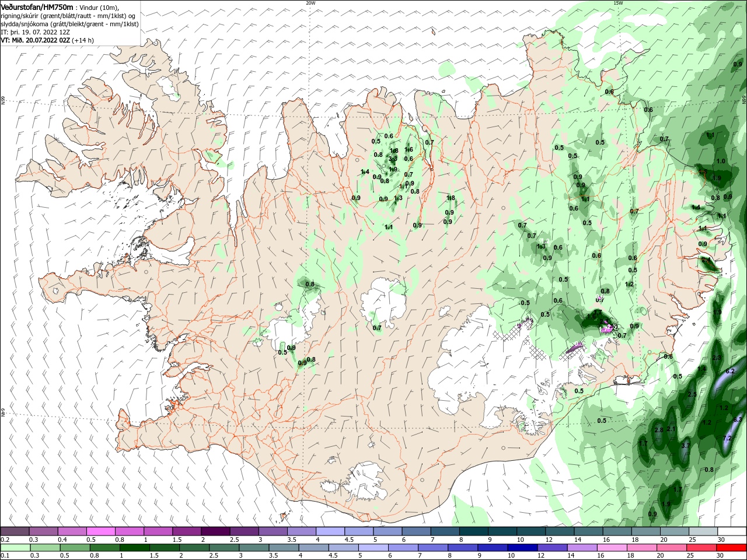The height and width of the screenshot is (560, 747).
Task: Select the bright pink 0.5–0.8 snow legend swatch
Action: (x=100, y=531)
